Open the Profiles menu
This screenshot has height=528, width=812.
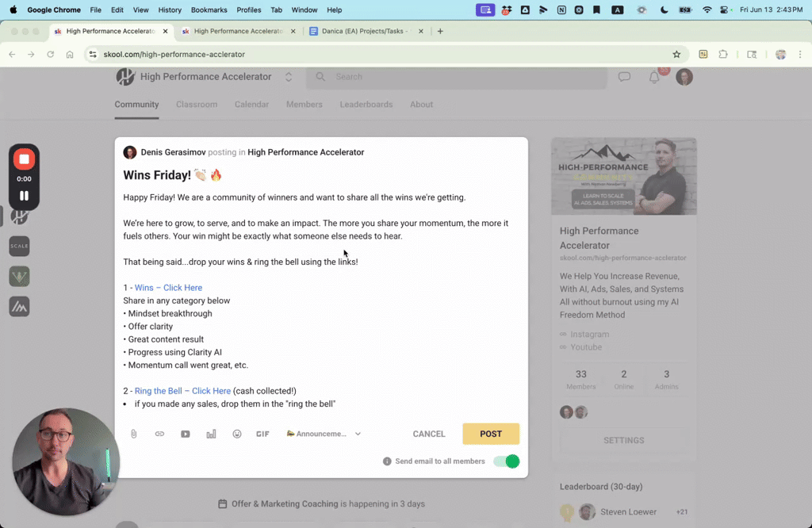(248, 10)
